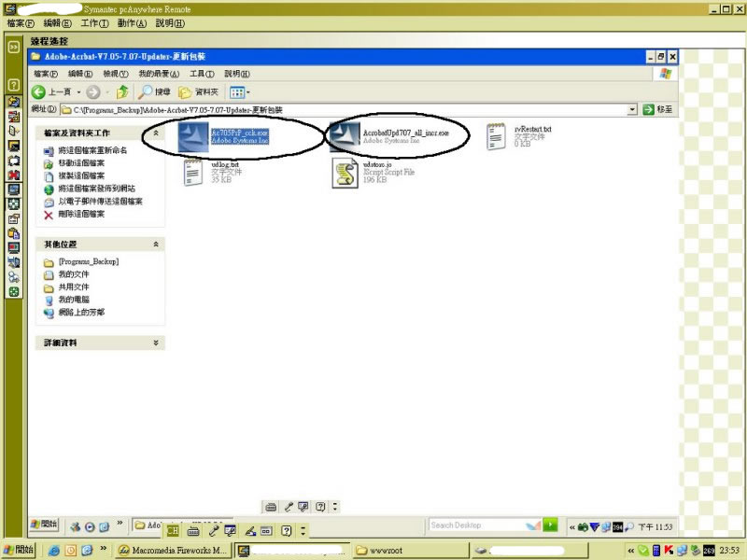
Task: Toggle the Folders (資料夾) pane button
Action: (186, 91)
